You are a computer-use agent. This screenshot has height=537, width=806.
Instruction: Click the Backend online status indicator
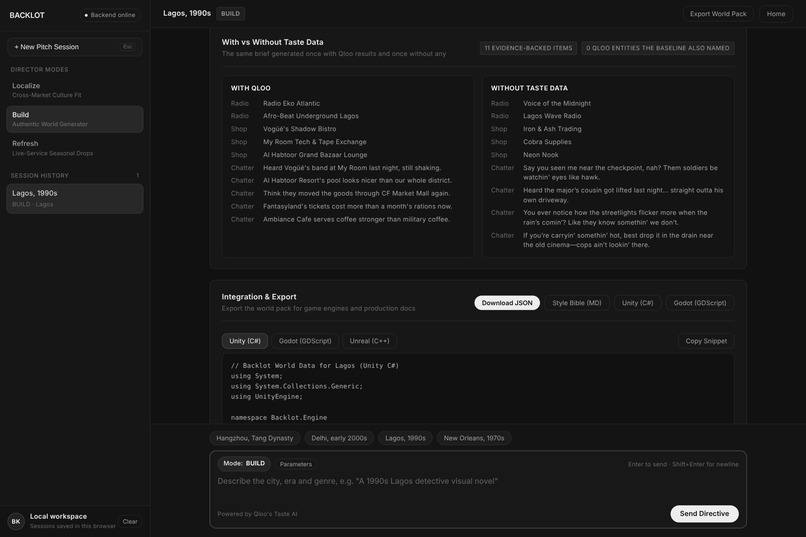pos(109,15)
